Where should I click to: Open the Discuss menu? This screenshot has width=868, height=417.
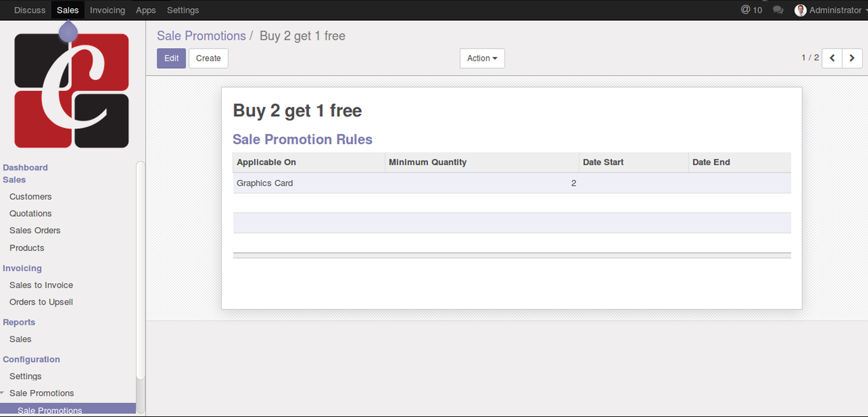(30, 10)
